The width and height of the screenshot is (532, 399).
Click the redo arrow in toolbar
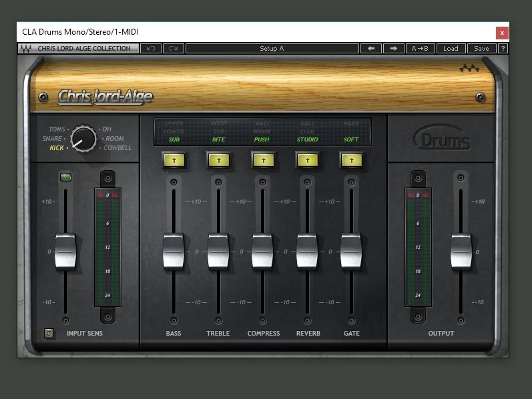[x=174, y=49]
